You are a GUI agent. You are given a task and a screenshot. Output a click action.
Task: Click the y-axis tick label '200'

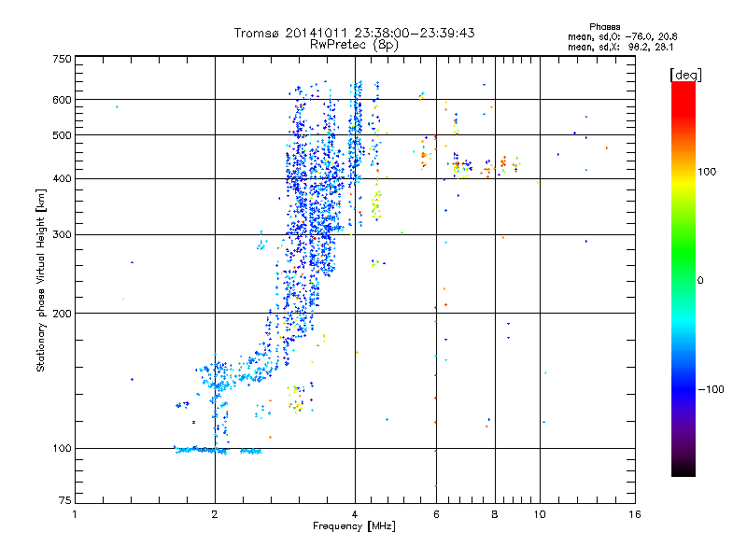(x=62, y=314)
